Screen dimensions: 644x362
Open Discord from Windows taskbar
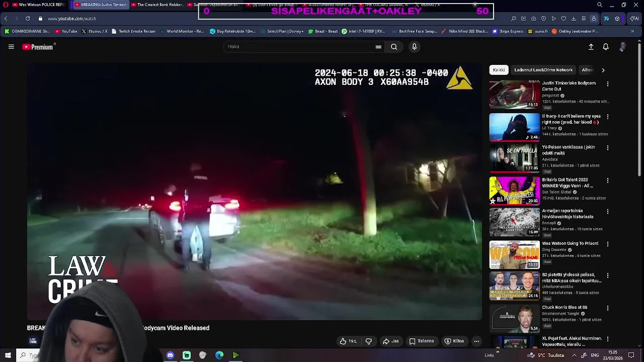point(170,355)
